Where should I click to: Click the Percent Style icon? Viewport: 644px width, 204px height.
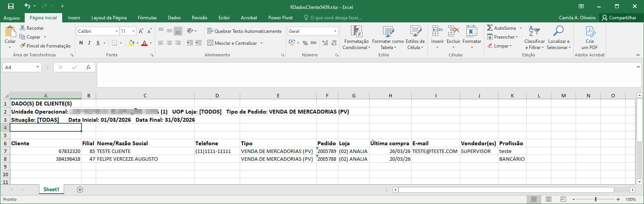tap(305, 43)
